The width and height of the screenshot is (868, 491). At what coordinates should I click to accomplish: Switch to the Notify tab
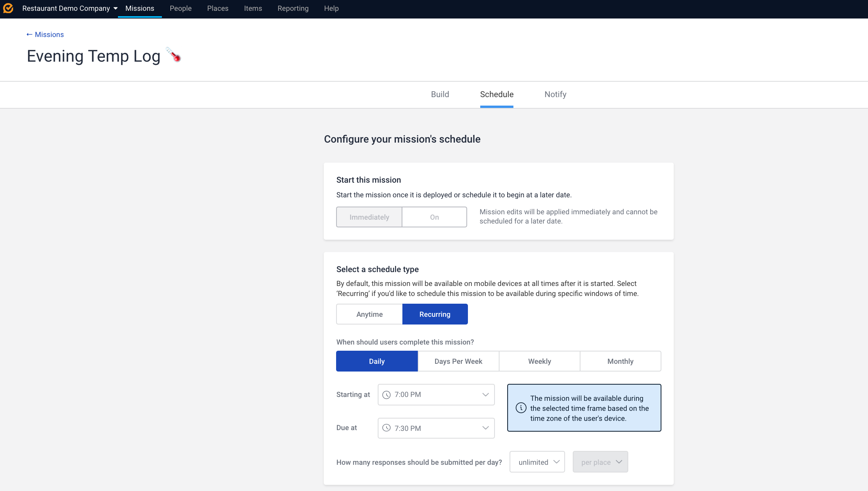(x=555, y=94)
